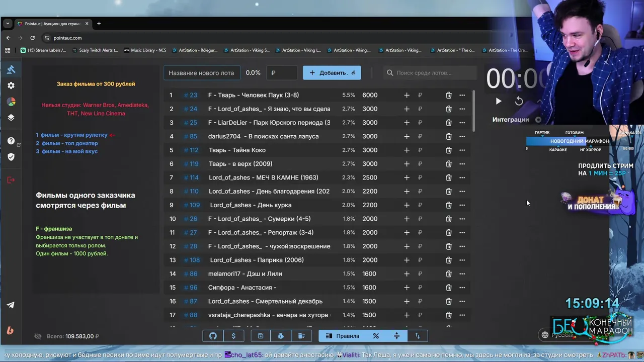Click the ruble icon for Тварь - в верх (2009)
This screenshot has height=362, width=644.
[x=420, y=164]
